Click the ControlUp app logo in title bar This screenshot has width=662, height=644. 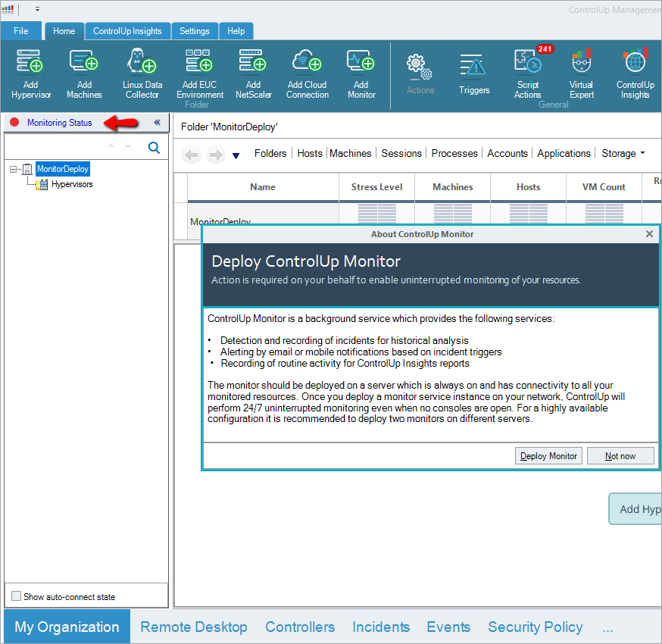tap(8, 9)
